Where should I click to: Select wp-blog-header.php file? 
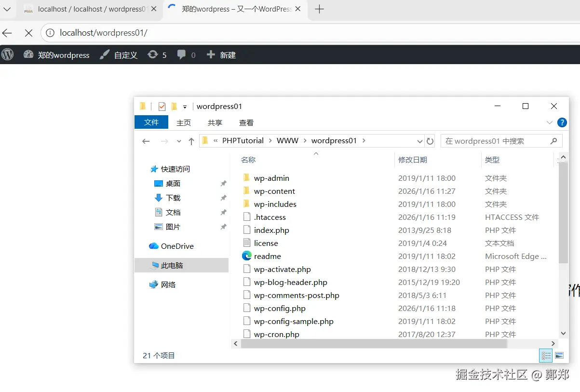coord(291,282)
